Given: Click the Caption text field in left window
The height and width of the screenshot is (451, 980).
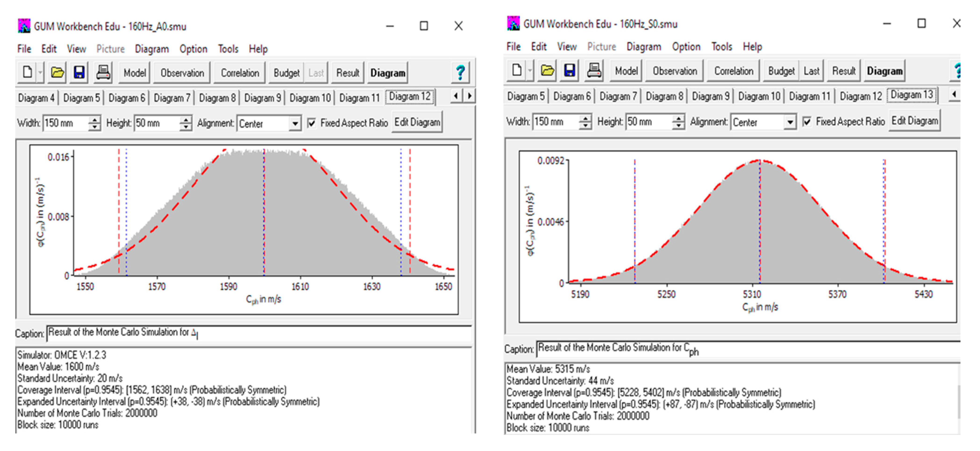Looking at the screenshot, I should [x=259, y=333].
